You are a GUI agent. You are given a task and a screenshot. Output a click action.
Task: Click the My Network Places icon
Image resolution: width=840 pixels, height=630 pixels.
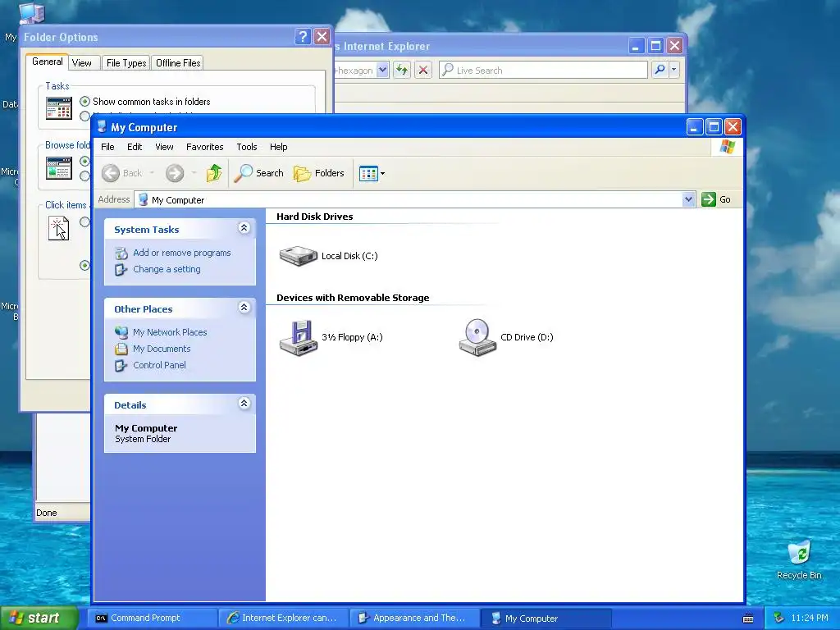click(121, 332)
